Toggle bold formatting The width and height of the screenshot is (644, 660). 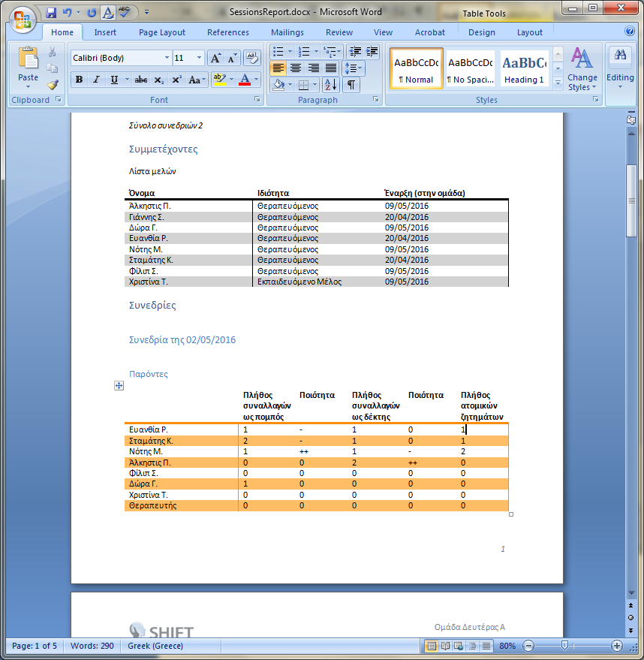pyautogui.click(x=79, y=80)
